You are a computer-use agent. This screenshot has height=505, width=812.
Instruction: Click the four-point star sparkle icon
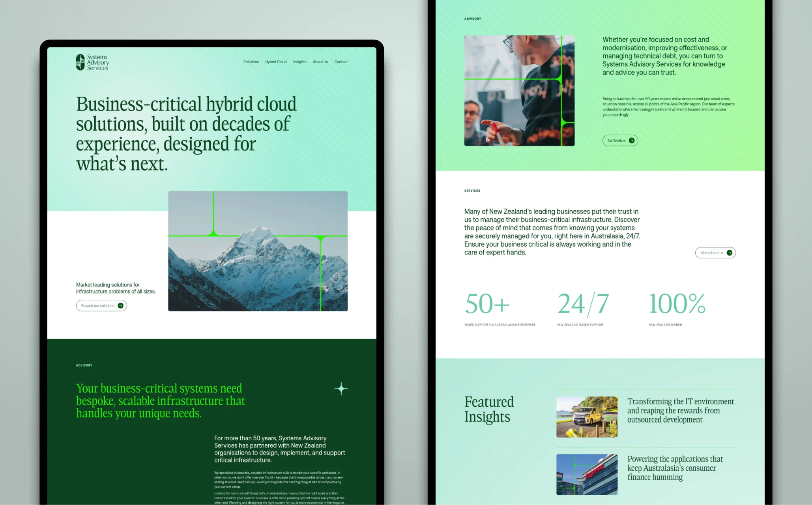341,389
